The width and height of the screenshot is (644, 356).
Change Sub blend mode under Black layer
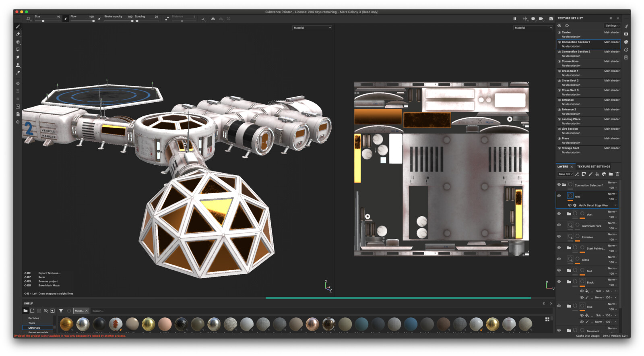point(599,291)
